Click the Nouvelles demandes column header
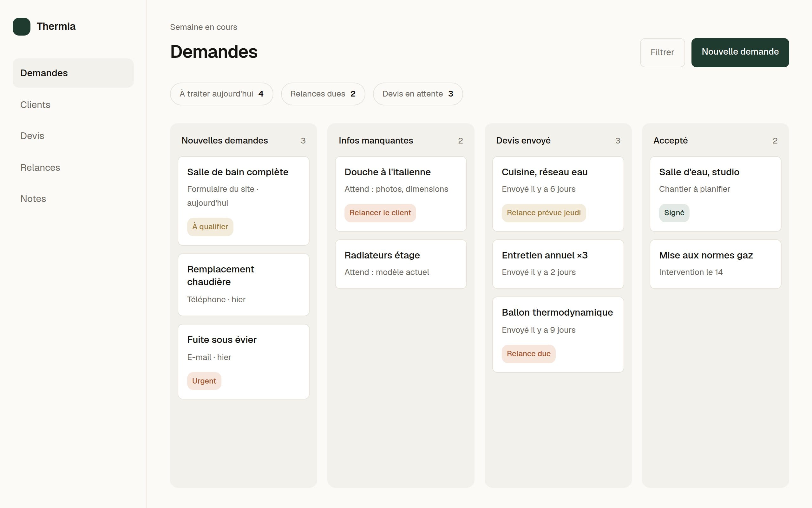This screenshot has height=508, width=812. 225,140
